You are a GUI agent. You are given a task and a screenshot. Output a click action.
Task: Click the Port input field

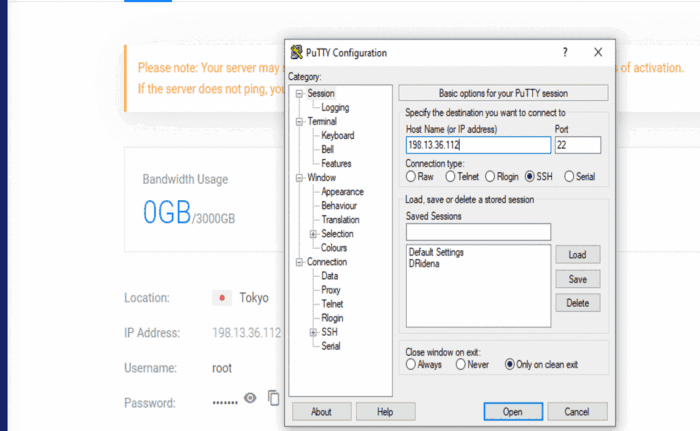coord(578,145)
